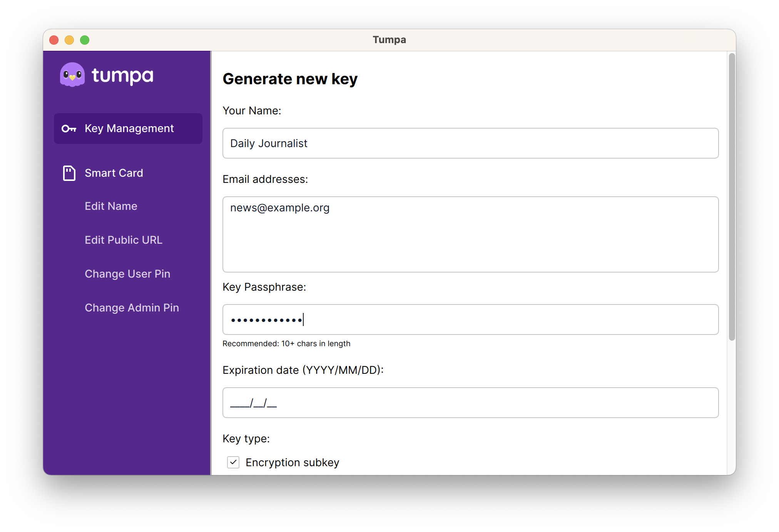779x532 pixels.
Task: Click the yellow minimize button
Action: point(70,40)
